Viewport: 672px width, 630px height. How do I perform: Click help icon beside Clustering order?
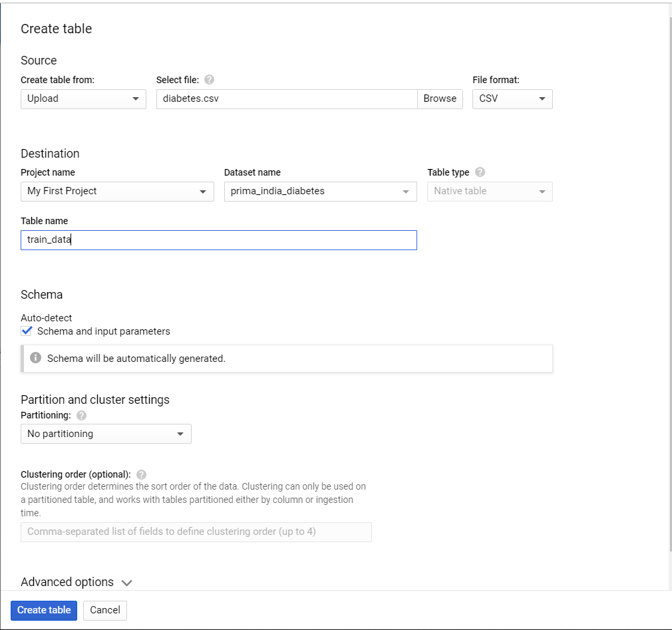[x=141, y=474]
